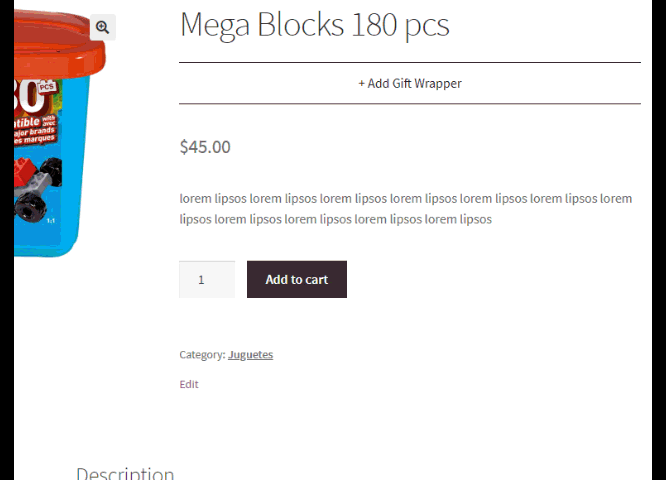Click the plus sign before Add Gift Wrapper
Image resolution: width=666 pixels, height=480 pixels.
point(361,84)
